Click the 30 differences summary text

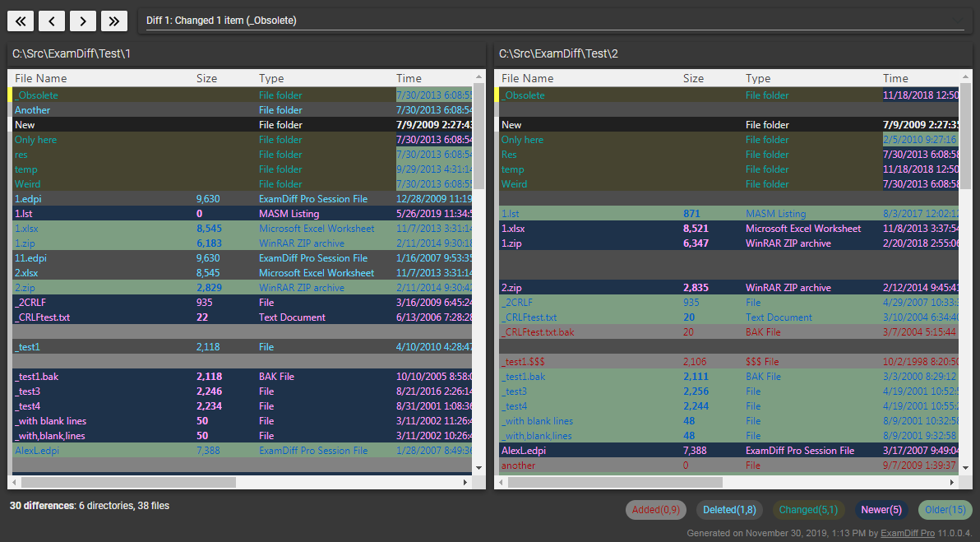[90, 506]
